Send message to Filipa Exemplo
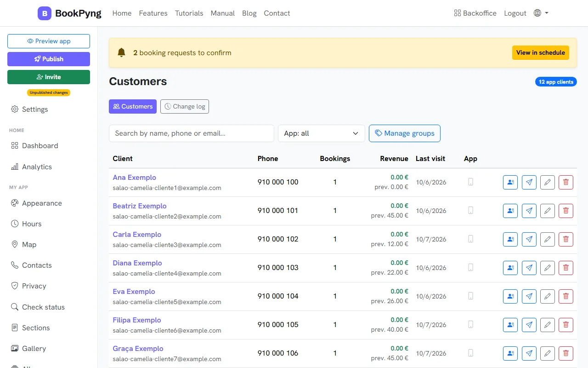Viewport: 588px width, 368px height. point(529,325)
